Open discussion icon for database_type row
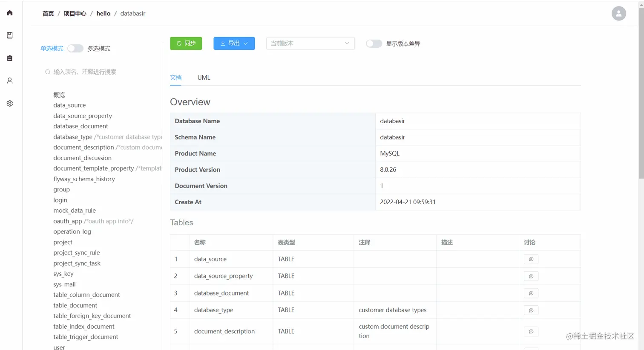 click(x=531, y=310)
